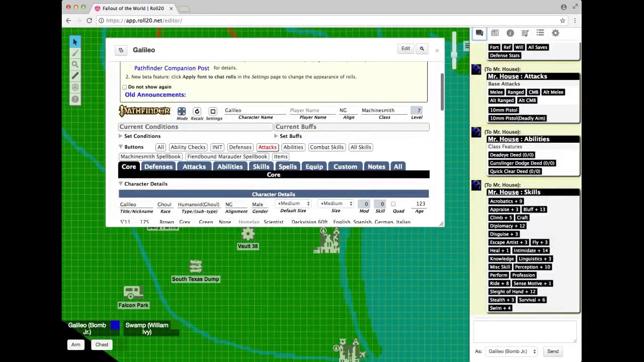This screenshot has height=362, width=644.
Task: Open the Compendium info tab icon
Action: [510, 33]
